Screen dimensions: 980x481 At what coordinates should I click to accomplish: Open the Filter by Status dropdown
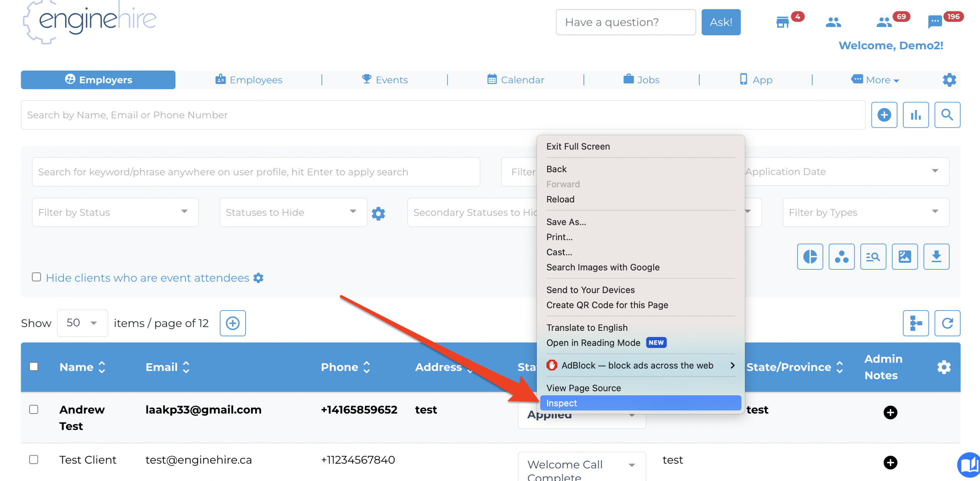click(115, 212)
